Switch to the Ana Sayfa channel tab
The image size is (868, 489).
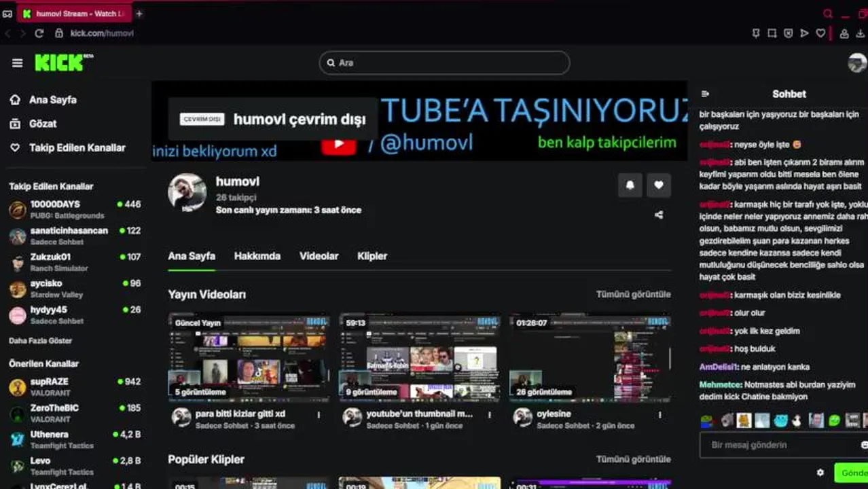pyautogui.click(x=192, y=256)
